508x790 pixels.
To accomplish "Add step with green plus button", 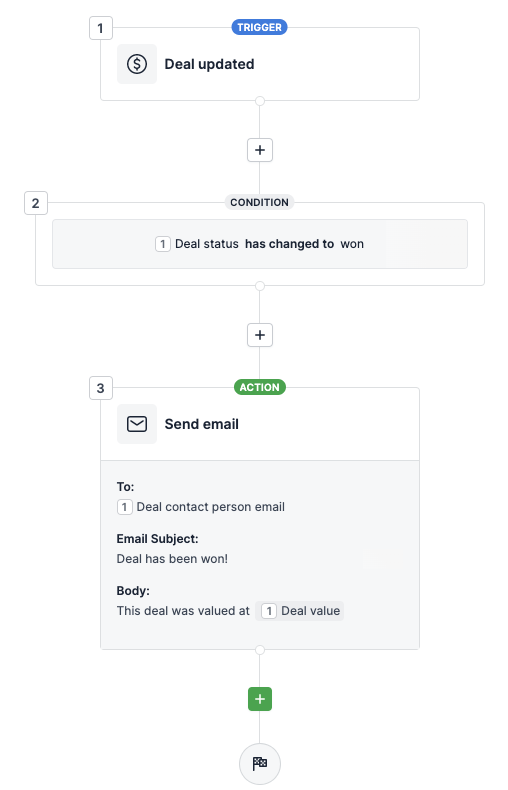I will click(x=260, y=699).
